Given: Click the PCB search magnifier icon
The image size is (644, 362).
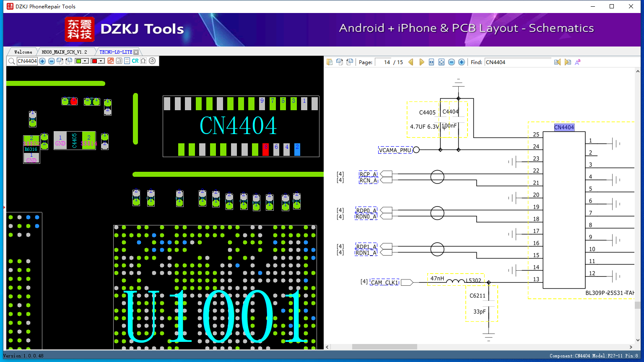Looking at the screenshot, I should 11,61.
